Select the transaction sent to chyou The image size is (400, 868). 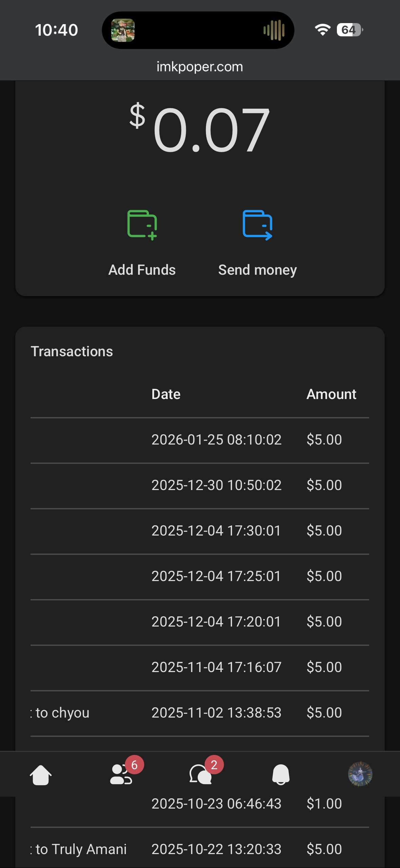[63, 713]
